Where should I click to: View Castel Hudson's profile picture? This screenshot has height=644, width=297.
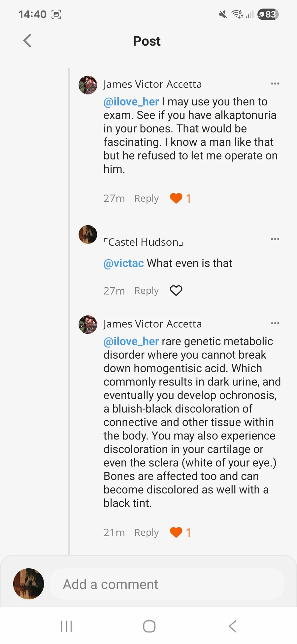pyautogui.click(x=88, y=234)
